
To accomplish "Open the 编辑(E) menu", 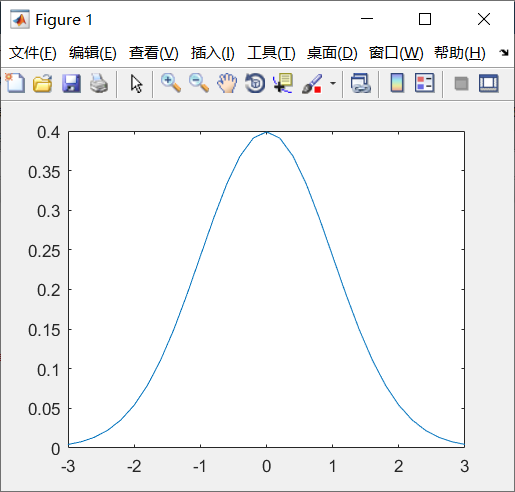I will [93, 53].
